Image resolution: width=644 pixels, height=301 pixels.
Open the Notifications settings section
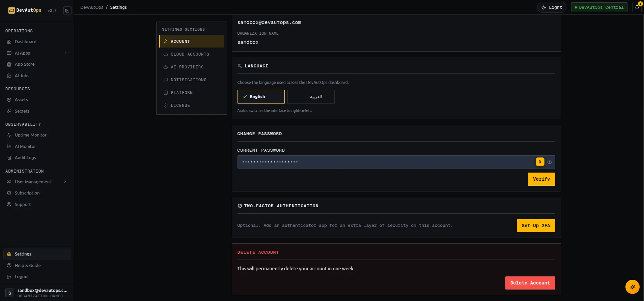coord(192,80)
